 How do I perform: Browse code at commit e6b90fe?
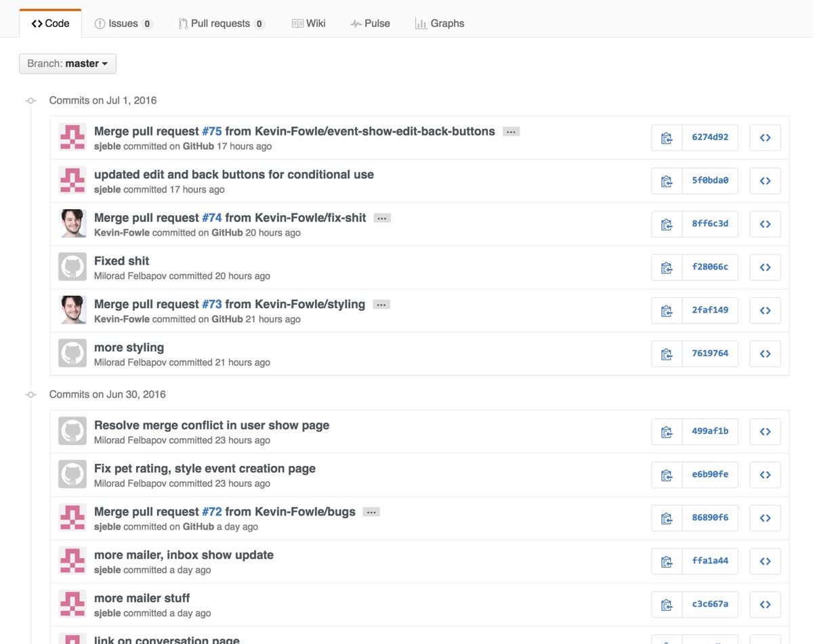point(765,475)
